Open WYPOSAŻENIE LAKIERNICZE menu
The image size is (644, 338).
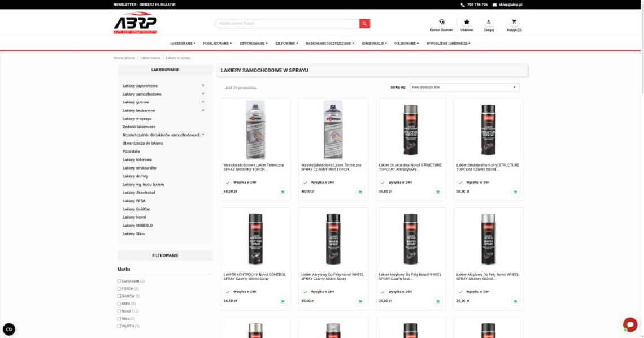point(448,44)
